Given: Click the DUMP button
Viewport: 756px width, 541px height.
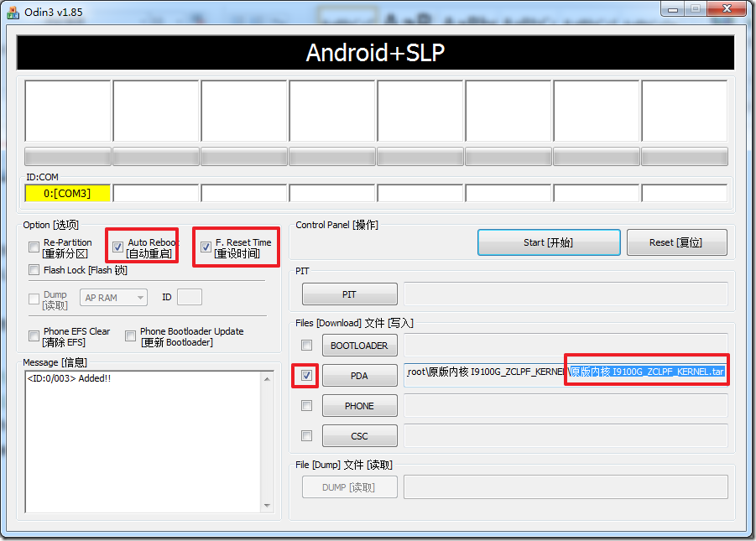Looking at the screenshot, I should pyautogui.click(x=350, y=487).
